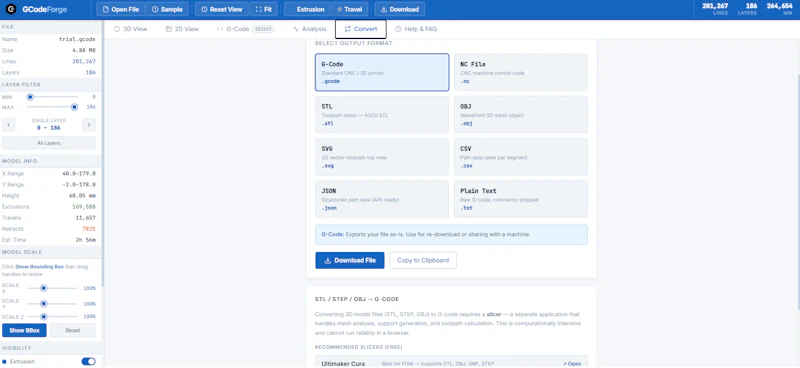This screenshot has height=368, width=800.
Task: Select Plain Text output format card
Action: pos(521,199)
